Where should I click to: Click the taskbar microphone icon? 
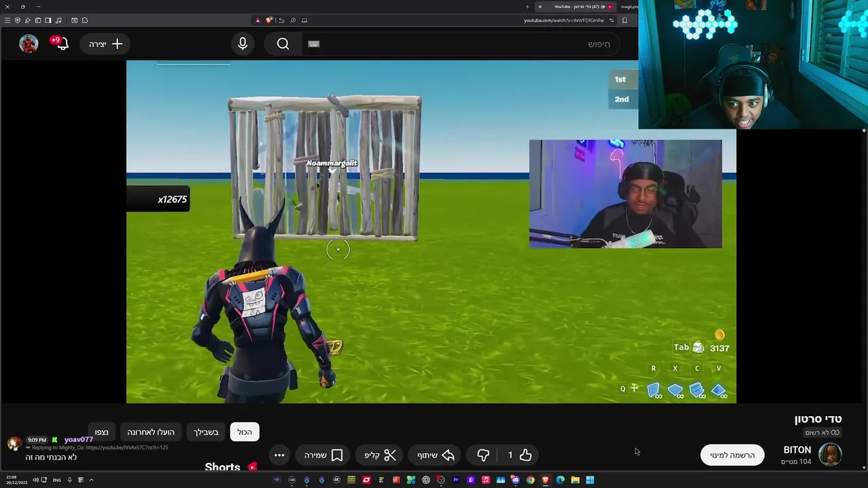69,480
